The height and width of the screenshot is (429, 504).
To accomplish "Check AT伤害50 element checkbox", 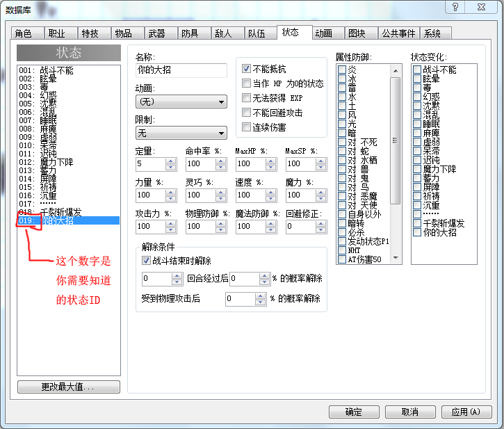I will pyautogui.click(x=342, y=259).
